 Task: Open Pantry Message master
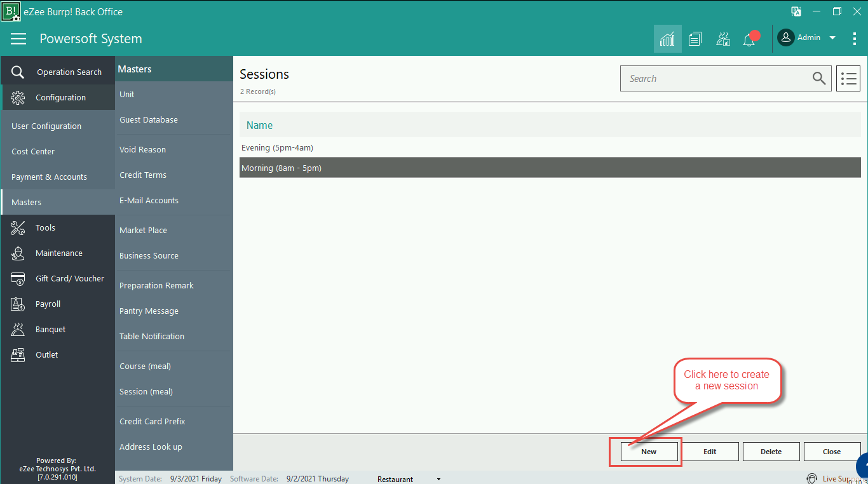[x=149, y=311]
